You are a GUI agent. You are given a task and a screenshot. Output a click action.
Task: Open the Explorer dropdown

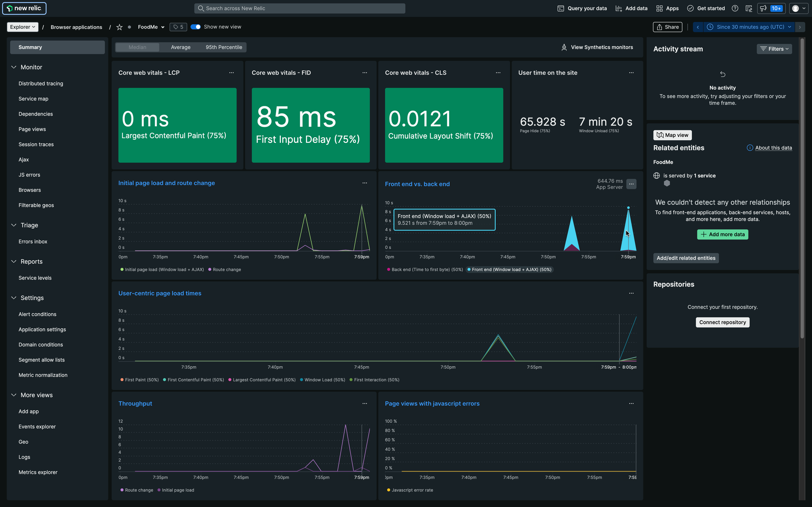tap(22, 27)
